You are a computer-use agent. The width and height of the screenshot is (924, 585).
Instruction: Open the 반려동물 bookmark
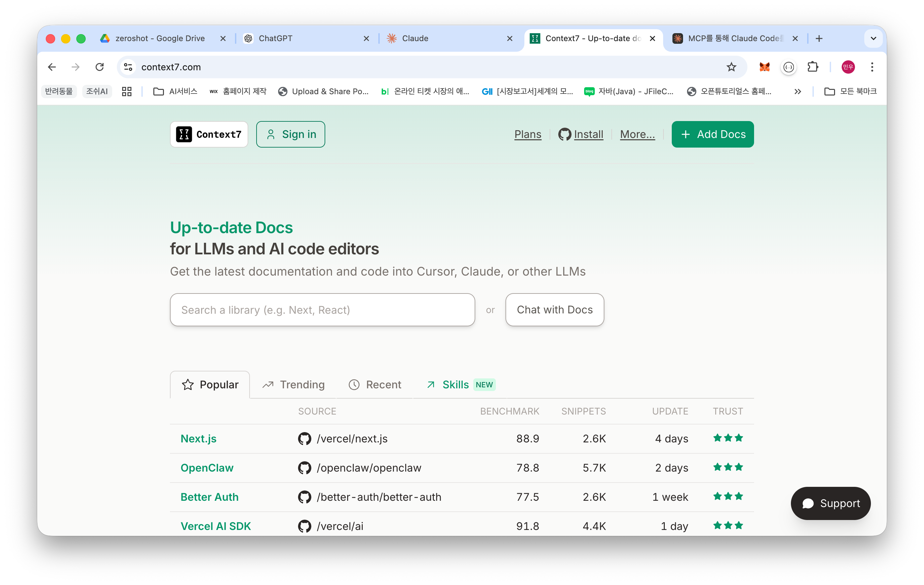59,91
